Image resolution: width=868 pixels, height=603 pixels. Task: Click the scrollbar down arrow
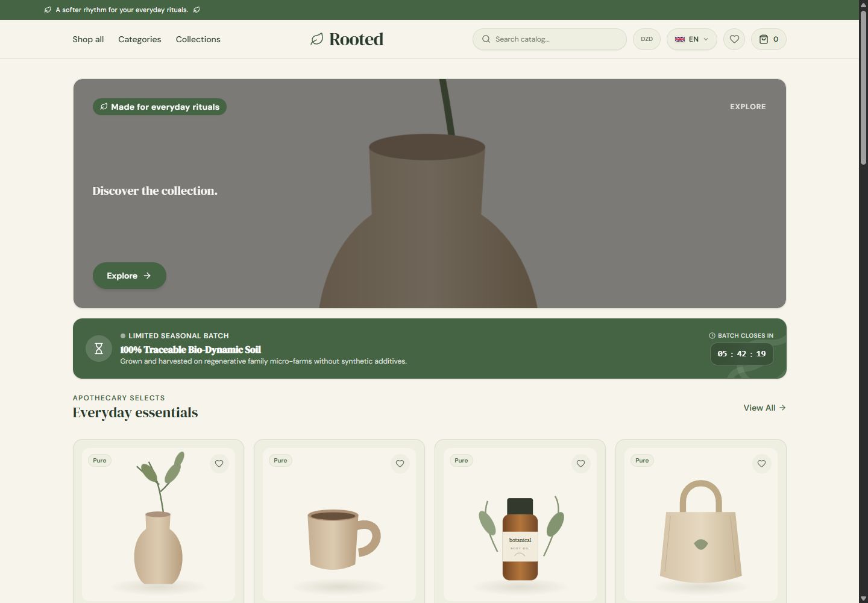(x=863, y=598)
